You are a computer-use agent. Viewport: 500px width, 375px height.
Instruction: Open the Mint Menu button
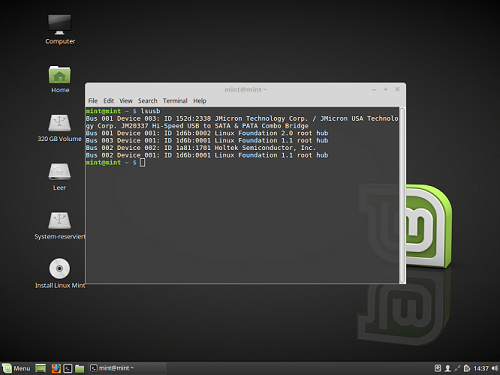pyautogui.click(x=17, y=368)
